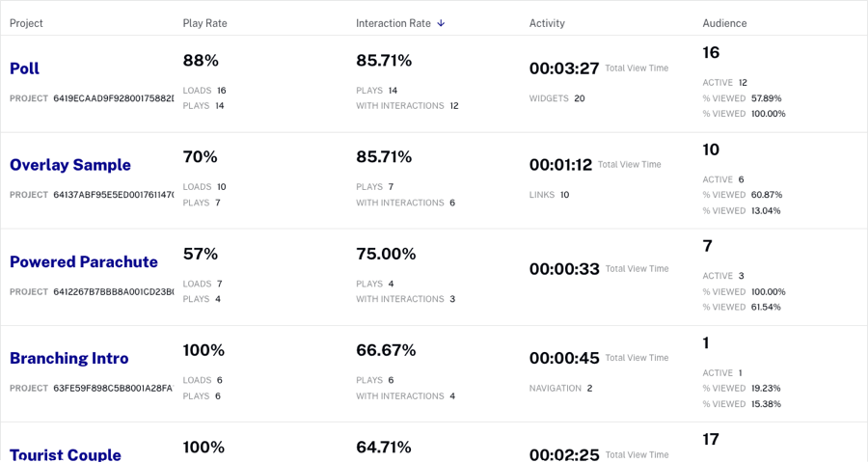Click Poll's 00:03:27 total view time

564,68
